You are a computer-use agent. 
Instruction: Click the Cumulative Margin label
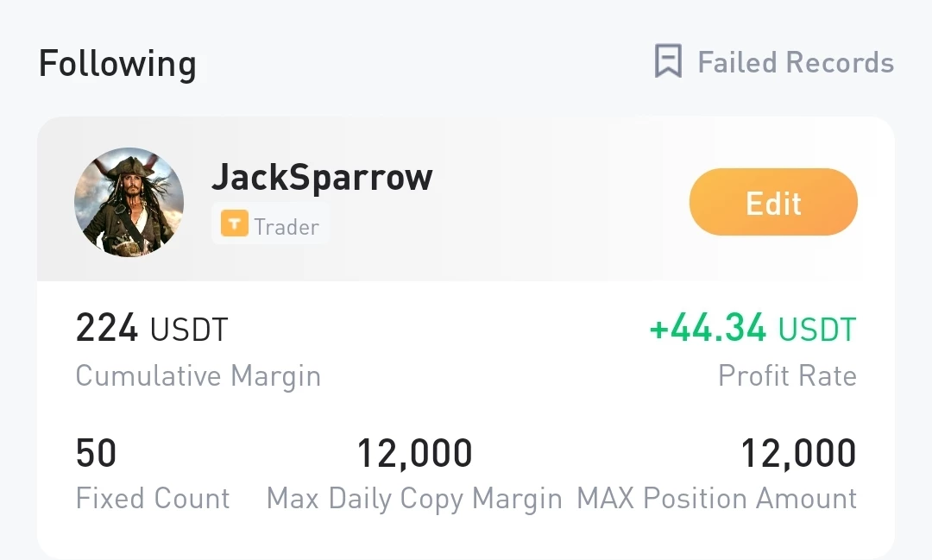tap(198, 376)
